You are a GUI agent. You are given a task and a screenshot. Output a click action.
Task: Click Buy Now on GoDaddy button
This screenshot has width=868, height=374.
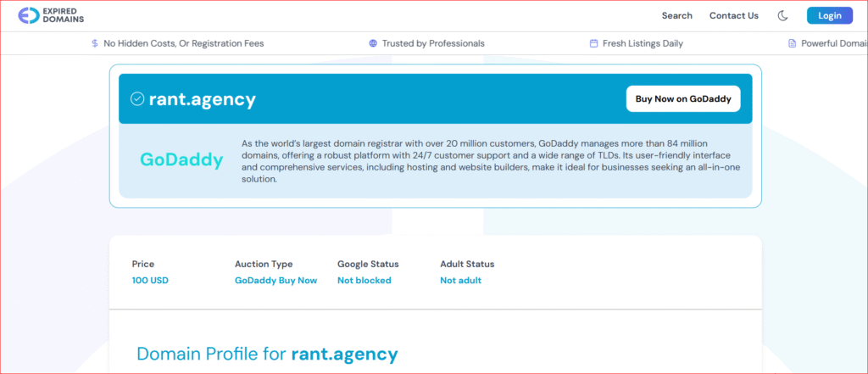coord(683,98)
